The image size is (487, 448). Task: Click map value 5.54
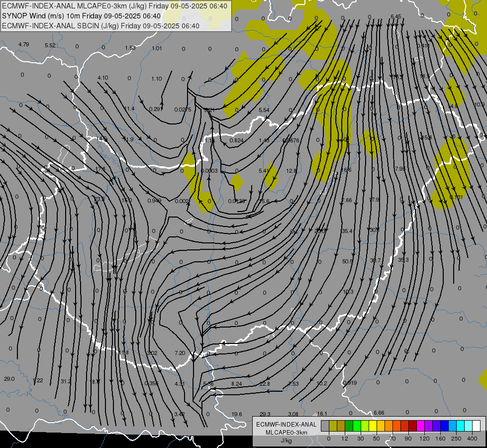point(264,110)
